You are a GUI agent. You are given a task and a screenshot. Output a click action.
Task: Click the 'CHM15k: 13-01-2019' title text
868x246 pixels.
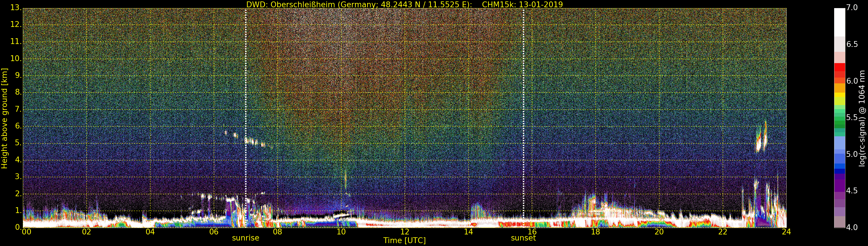point(522,4)
